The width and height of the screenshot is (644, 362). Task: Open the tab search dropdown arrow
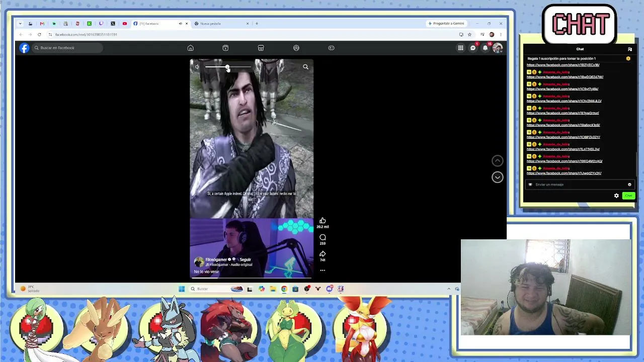[x=20, y=24]
